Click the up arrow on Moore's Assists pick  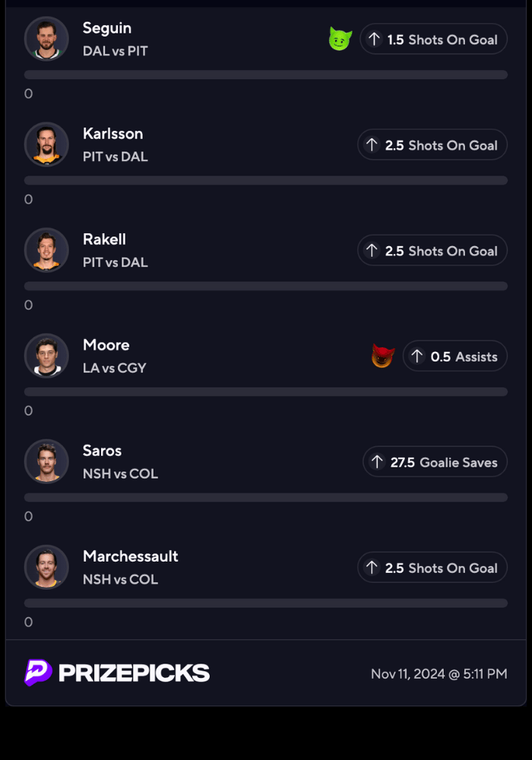[x=417, y=356]
